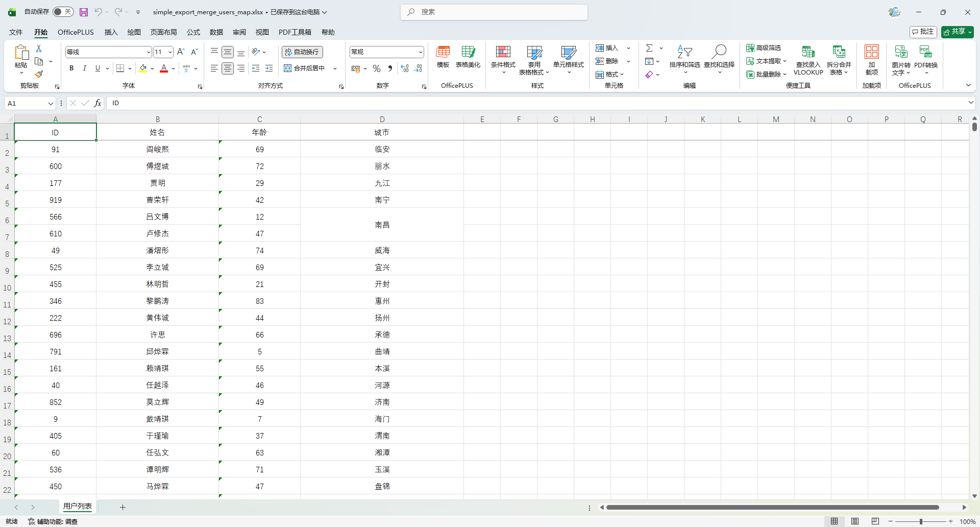Click the Save icon in title bar

(x=84, y=12)
